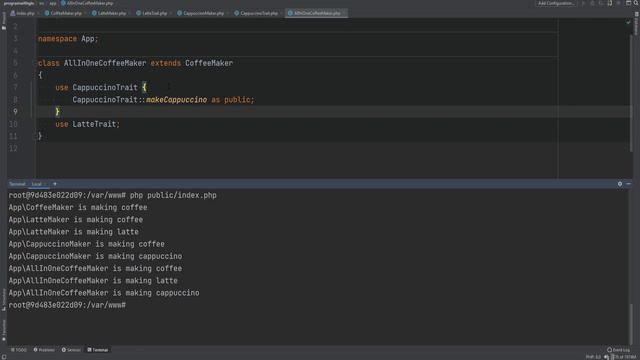This screenshot has width=640, height=360.
Task: Click line number 9 in the gutter
Action: pyautogui.click(x=15, y=111)
